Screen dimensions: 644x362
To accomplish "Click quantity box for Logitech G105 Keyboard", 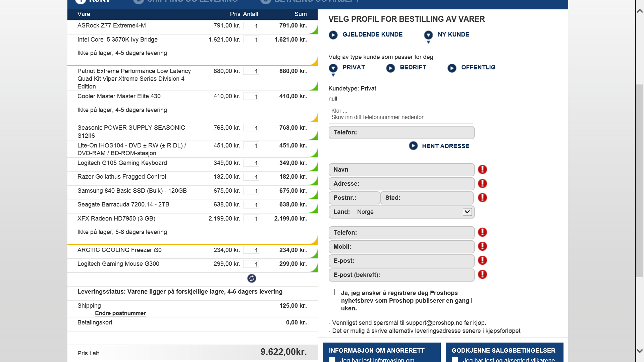I will (x=251, y=163).
